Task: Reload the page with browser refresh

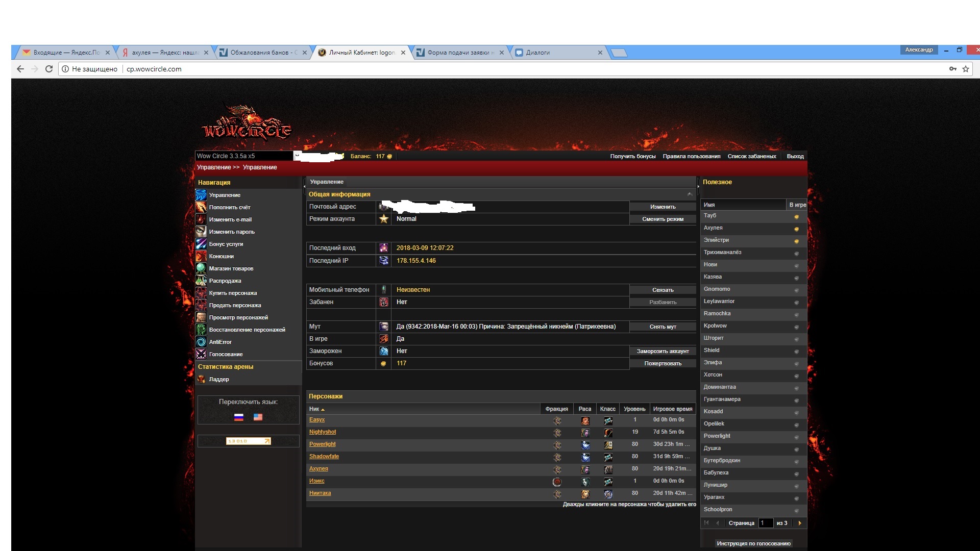Action: tap(49, 69)
